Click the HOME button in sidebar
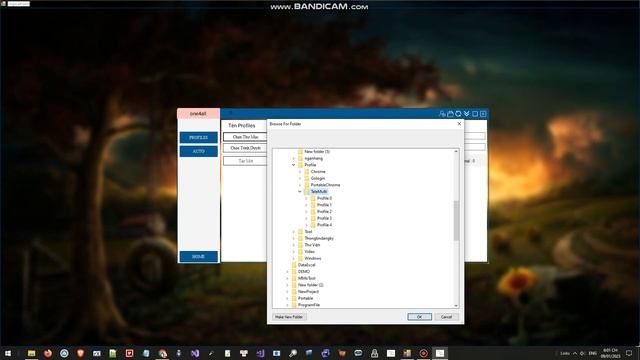 [198, 256]
